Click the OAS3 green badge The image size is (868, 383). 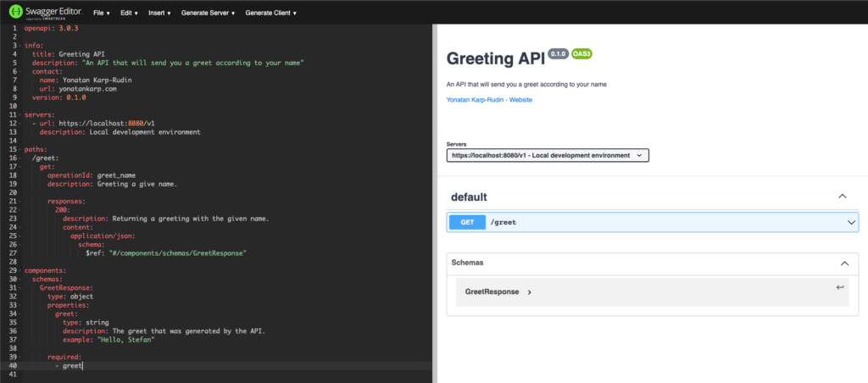(581, 53)
